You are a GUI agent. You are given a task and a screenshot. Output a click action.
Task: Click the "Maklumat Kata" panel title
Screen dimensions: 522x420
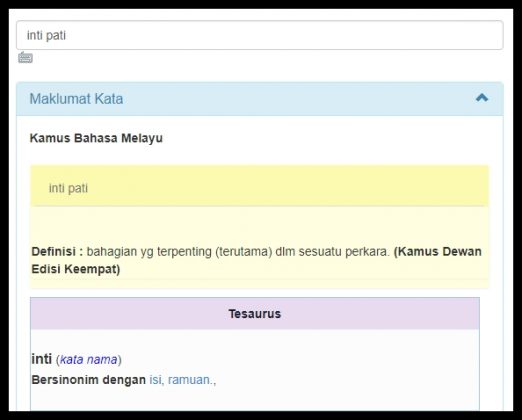[76, 99]
